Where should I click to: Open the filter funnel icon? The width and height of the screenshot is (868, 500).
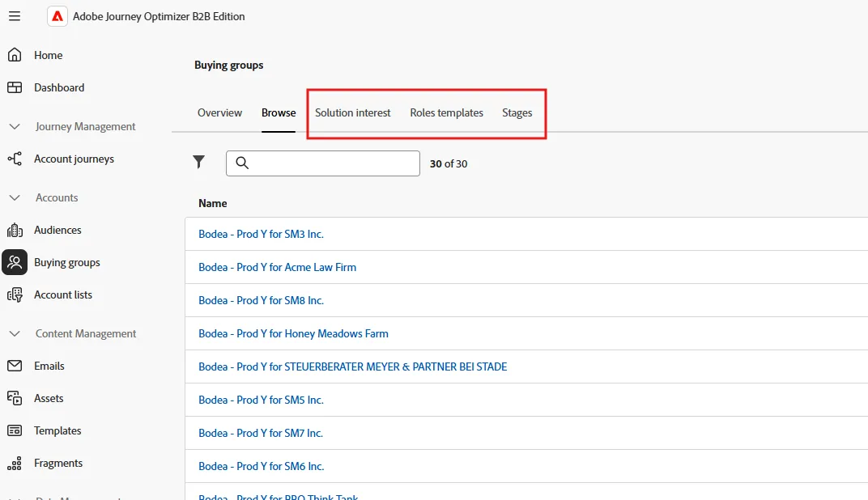[198, 162]
